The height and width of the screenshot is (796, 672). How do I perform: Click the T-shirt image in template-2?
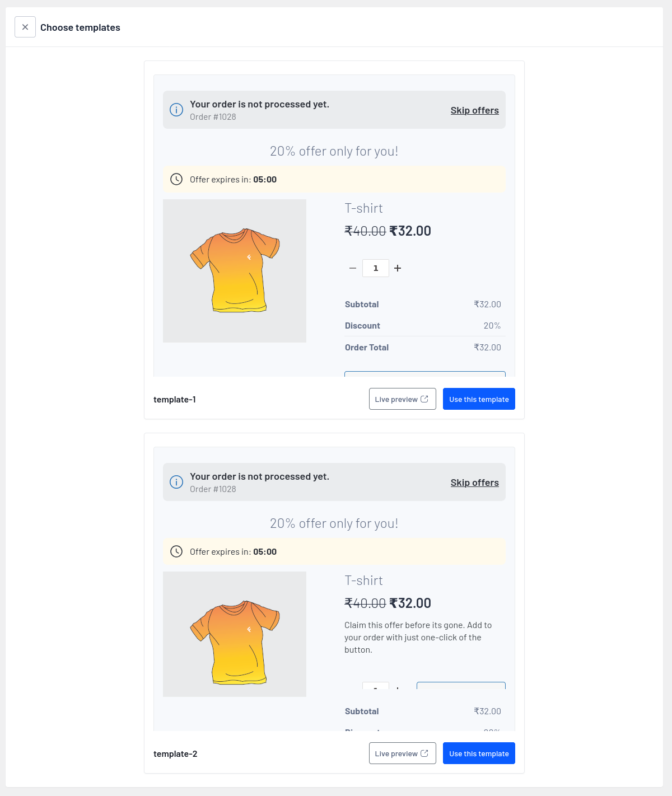tap(235, 634)
